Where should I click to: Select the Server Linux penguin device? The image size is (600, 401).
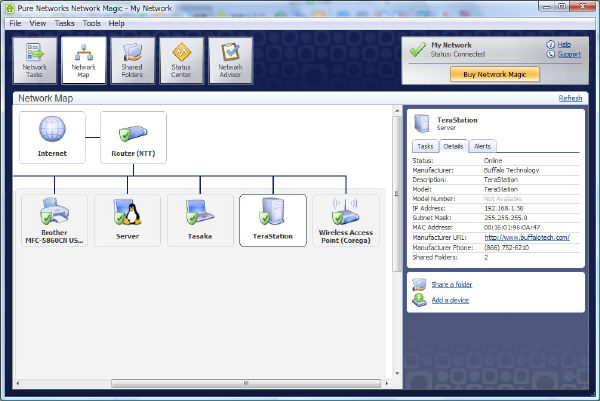pyautogui.click(x=127, y=220)
